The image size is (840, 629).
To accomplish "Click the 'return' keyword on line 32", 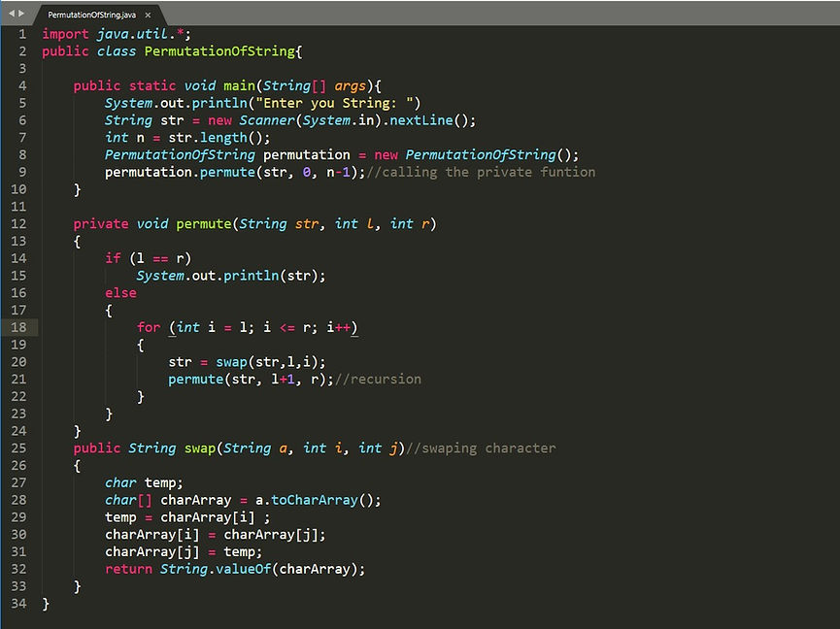I will [x=128, y=569].
